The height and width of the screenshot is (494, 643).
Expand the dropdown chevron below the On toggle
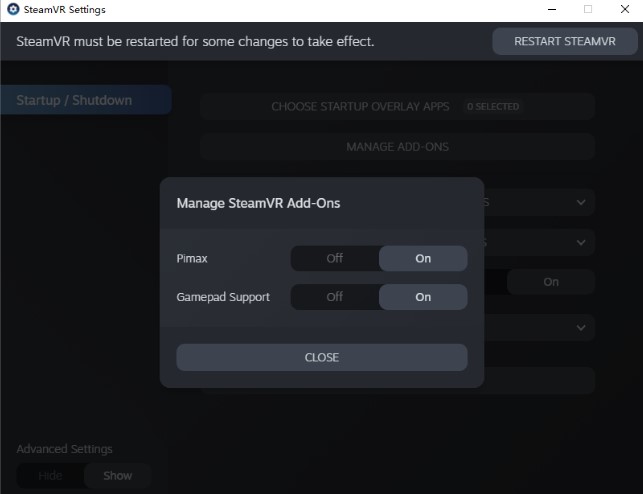click(581, 328)
